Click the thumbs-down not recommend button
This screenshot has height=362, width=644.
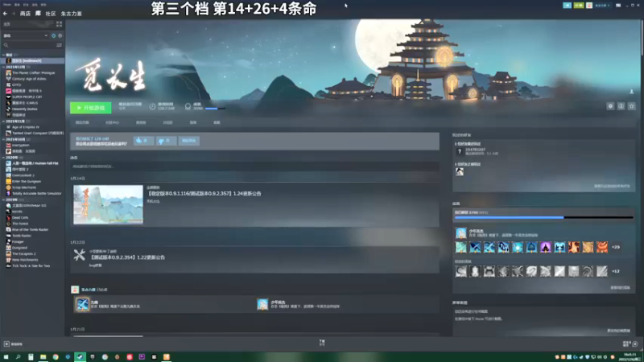(x=166, y=141)
